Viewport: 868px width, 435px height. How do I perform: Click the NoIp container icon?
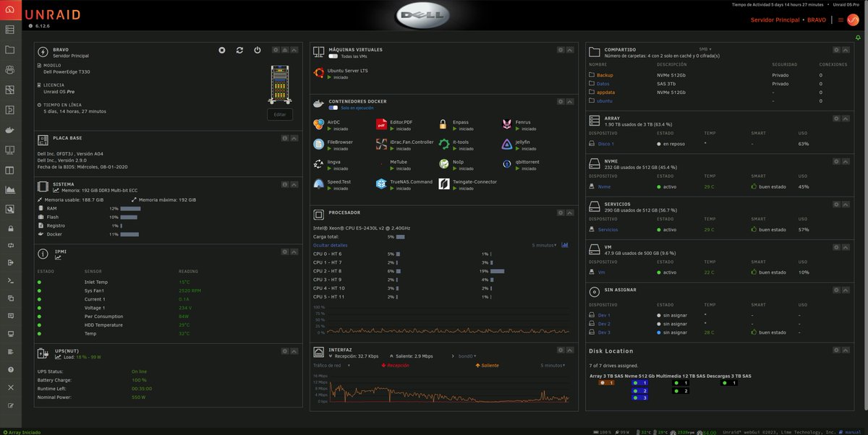click(443, 164)
